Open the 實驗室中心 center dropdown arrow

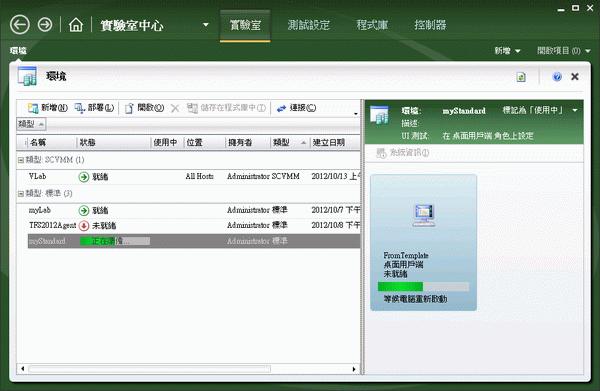click(205, 25)
